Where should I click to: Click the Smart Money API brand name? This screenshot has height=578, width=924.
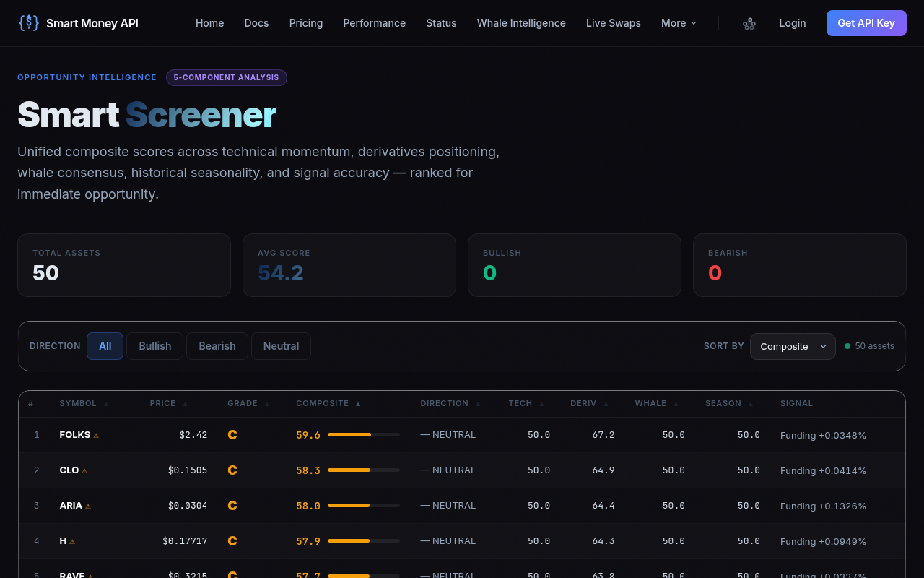(x=92, y=23)
